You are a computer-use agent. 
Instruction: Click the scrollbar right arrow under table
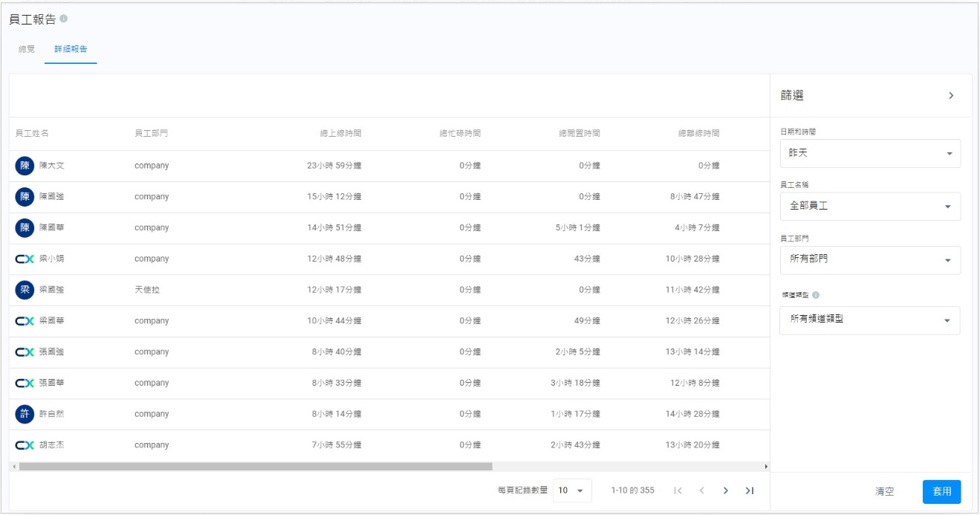(766, 467)
